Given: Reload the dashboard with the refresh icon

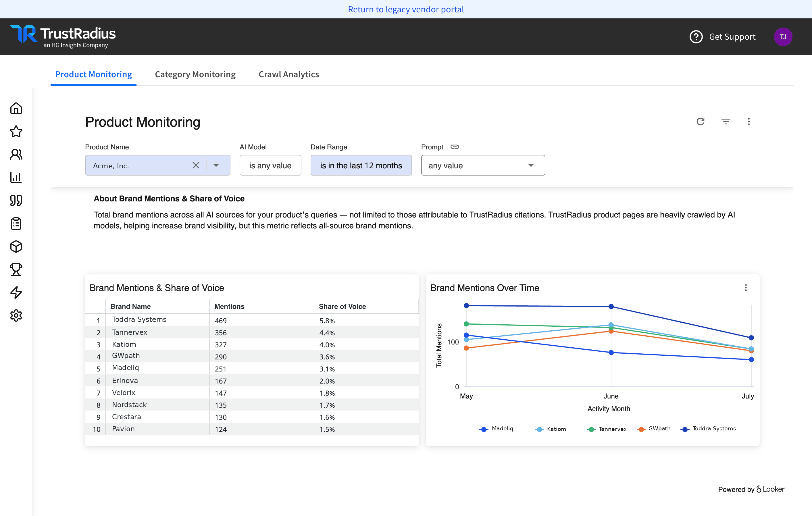Looking at the screenshot, I should [701, 122].
